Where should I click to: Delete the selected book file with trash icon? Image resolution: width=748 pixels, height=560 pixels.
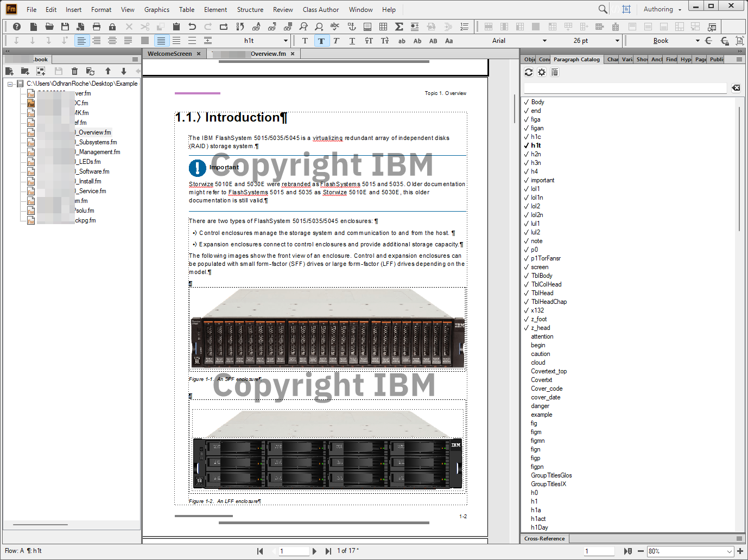click(x=74, y=71)
